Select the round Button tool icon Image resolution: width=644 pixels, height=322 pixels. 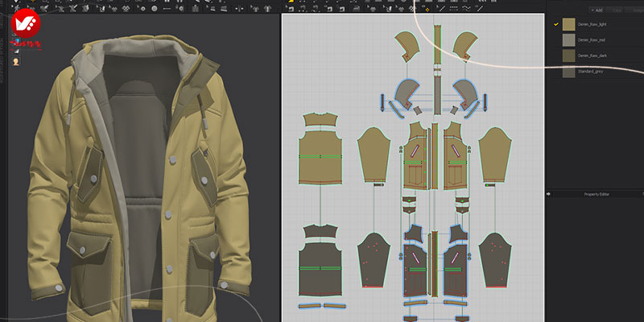(x=155, y=8)
